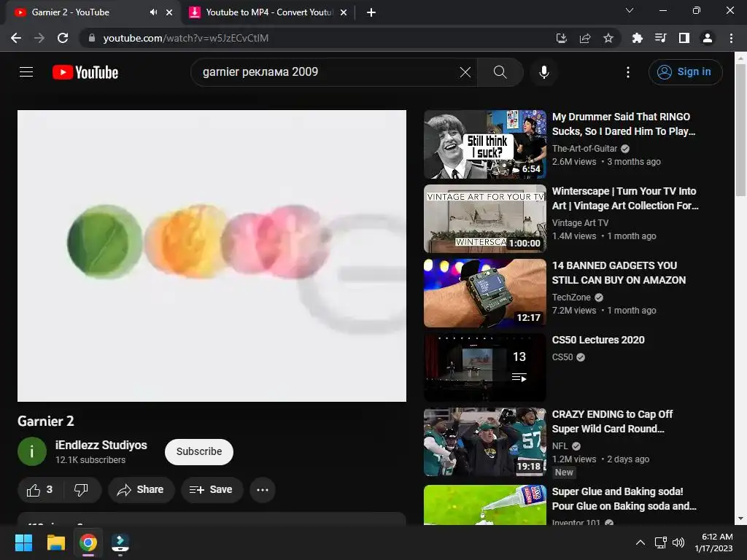Go back in browser history
747x560 pixels.
(16, 38)
